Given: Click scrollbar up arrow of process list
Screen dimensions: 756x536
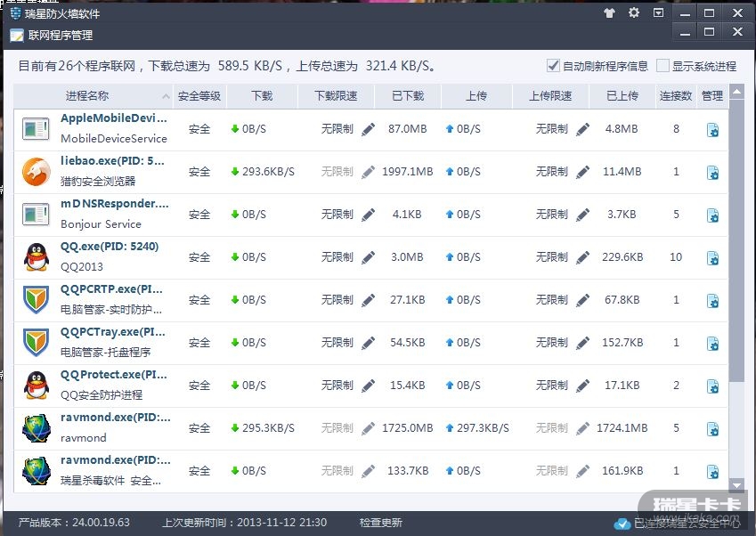Looking at the screenshot, I should coord(736,91).
